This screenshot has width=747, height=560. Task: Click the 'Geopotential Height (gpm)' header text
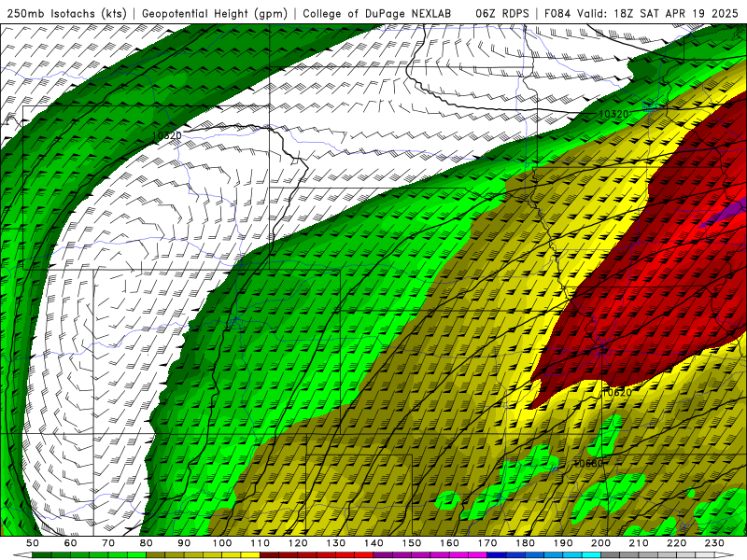[215, 13]
